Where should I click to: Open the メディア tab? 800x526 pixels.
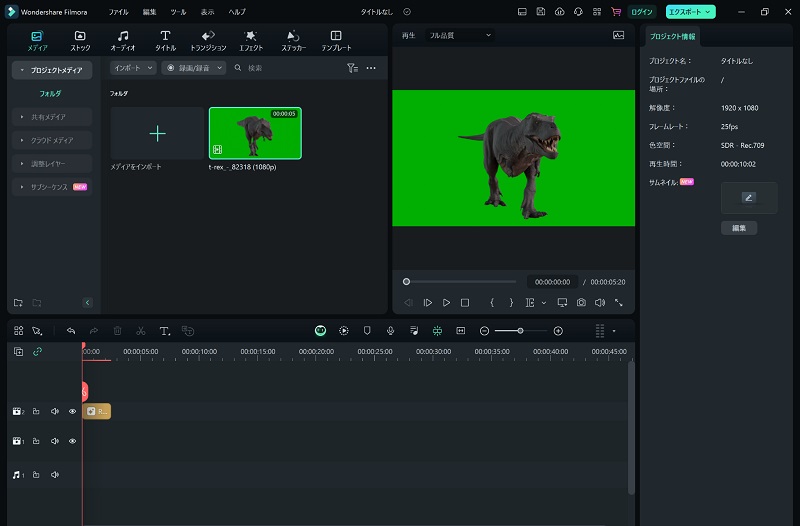[x=37, y=41]
